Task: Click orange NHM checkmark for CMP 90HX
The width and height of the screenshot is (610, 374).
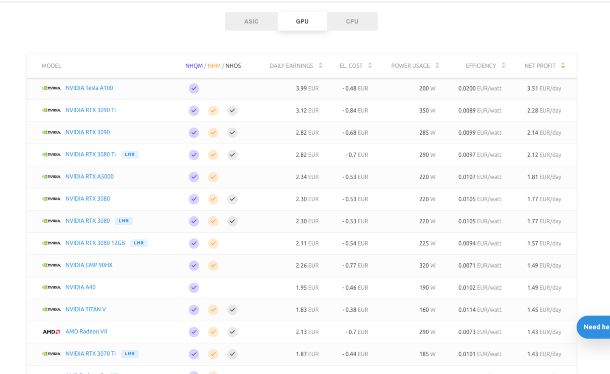Action: pyautogui.click(x=213, y=265)
